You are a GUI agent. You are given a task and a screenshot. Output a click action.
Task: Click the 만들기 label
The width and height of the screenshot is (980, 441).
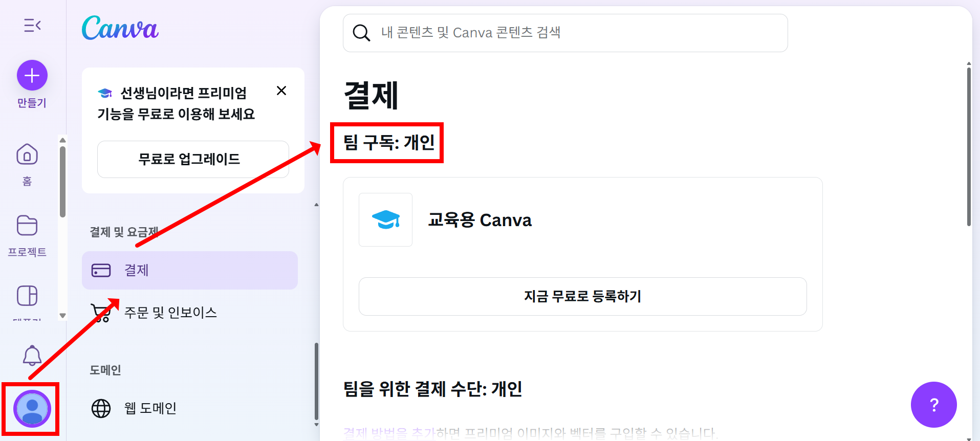tap(32, 103)
